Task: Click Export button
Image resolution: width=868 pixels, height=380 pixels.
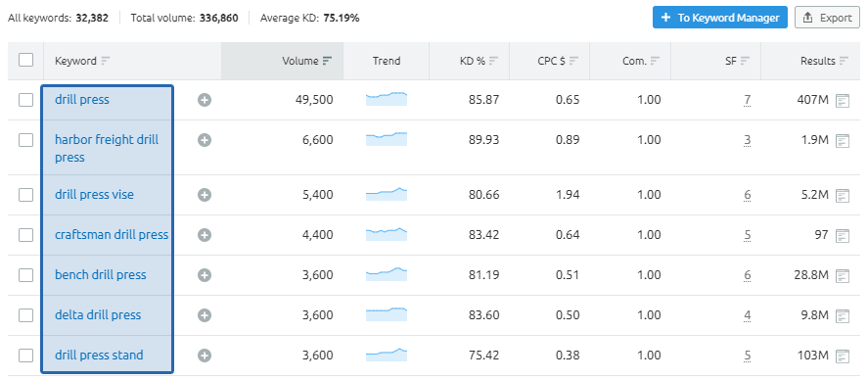Action: [828, 18]
